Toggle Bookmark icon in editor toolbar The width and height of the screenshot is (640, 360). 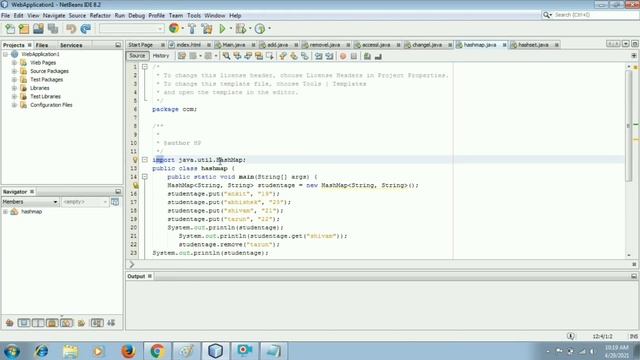(305, 56)
